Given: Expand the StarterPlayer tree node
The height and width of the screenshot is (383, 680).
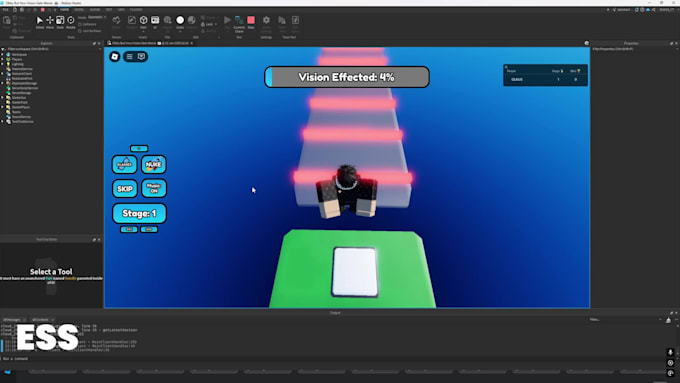Looking at the screenshot, I should 3,107.
